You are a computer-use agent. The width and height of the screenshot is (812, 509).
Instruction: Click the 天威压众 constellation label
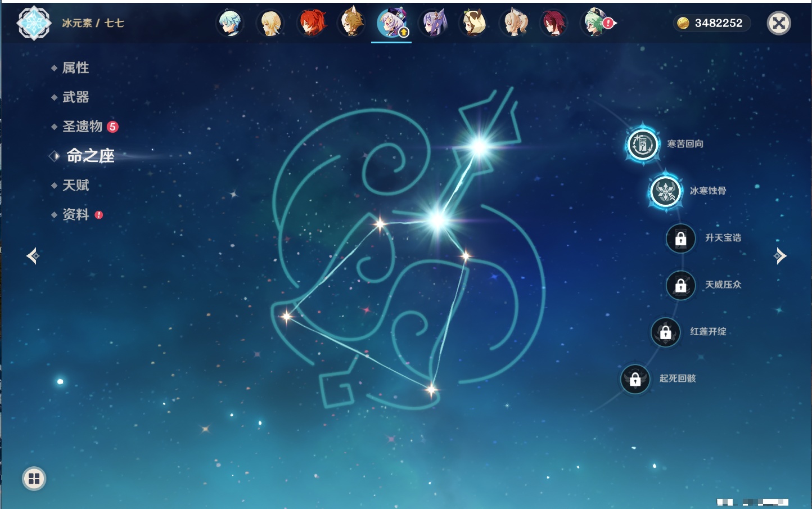click(x=723, y=285)
